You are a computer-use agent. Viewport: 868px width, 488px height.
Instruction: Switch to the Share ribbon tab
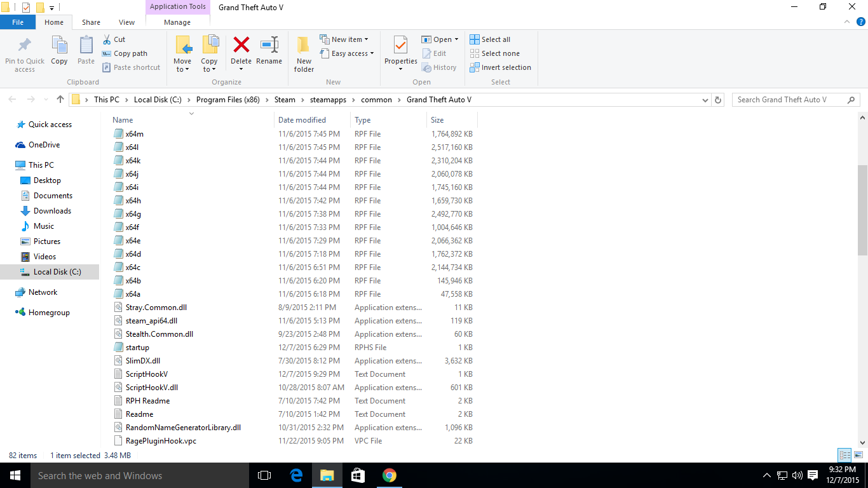pyautogui.click(x=91, y=22)
